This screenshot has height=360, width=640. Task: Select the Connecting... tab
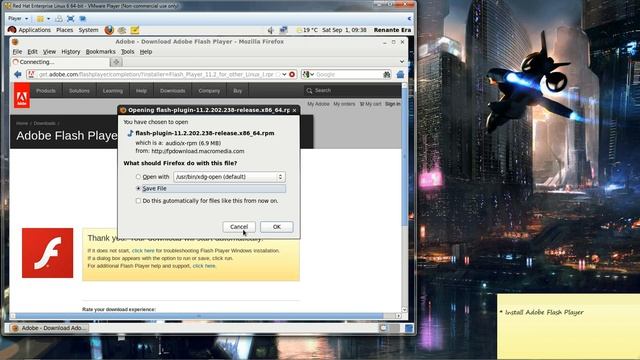click(x=60, y=62)
